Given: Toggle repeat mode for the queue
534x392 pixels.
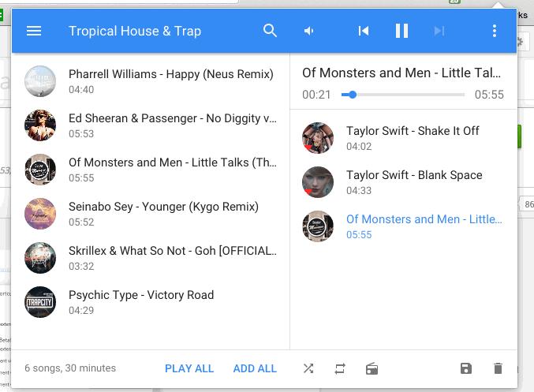Looking at the screenshot, I should click(x=340, y=368).
